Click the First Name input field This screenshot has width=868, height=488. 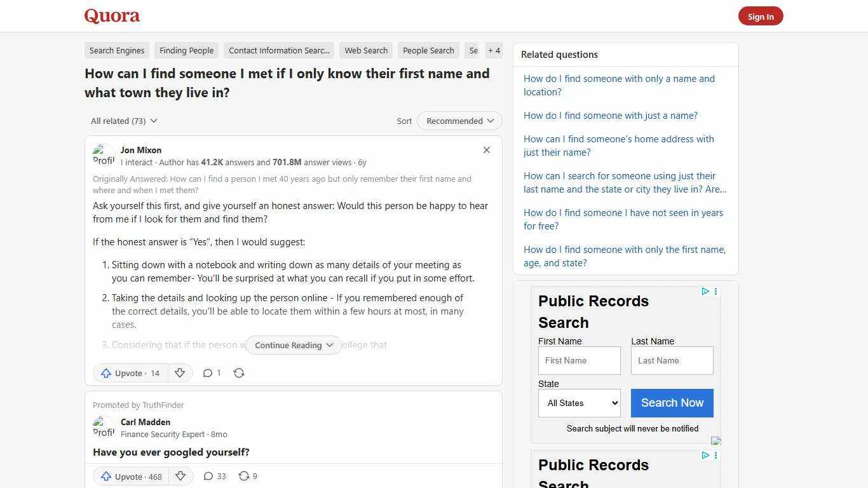[579, 360]
